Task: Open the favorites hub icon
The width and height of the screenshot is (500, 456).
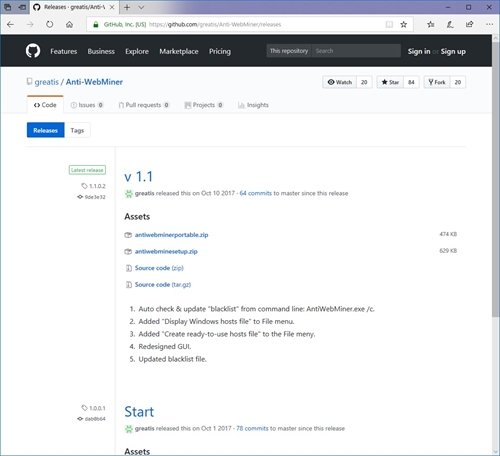Action: tap(431, 24)
